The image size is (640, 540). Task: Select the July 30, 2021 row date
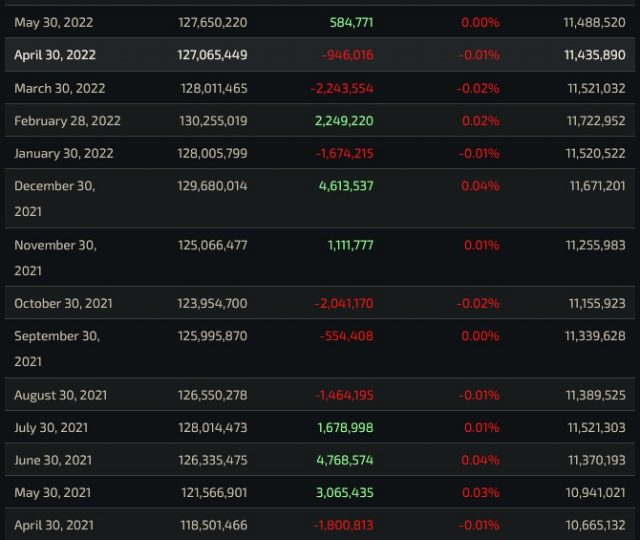[x=51, y=427]
